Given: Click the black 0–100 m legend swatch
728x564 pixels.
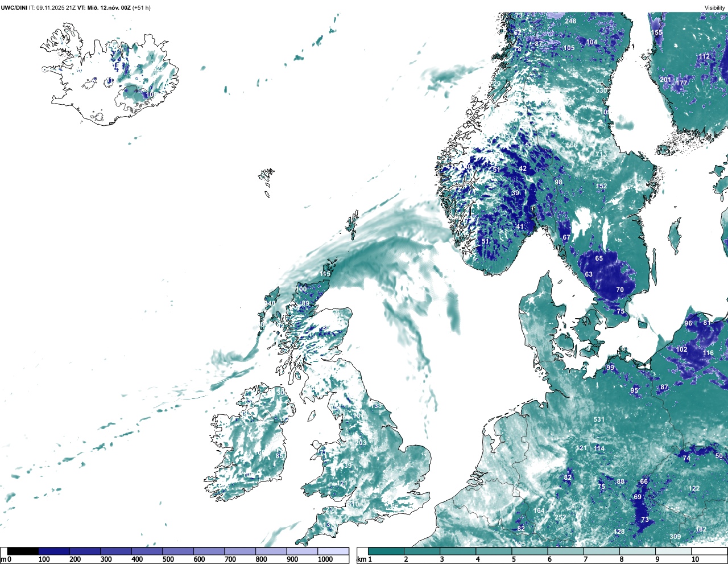Looking at the screenshot, I should 23,551.
